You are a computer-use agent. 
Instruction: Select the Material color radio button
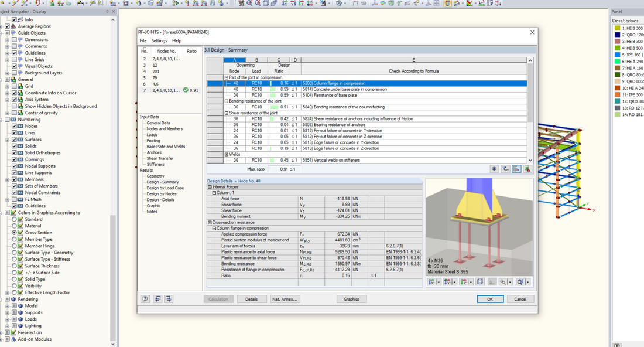[15, 226]
